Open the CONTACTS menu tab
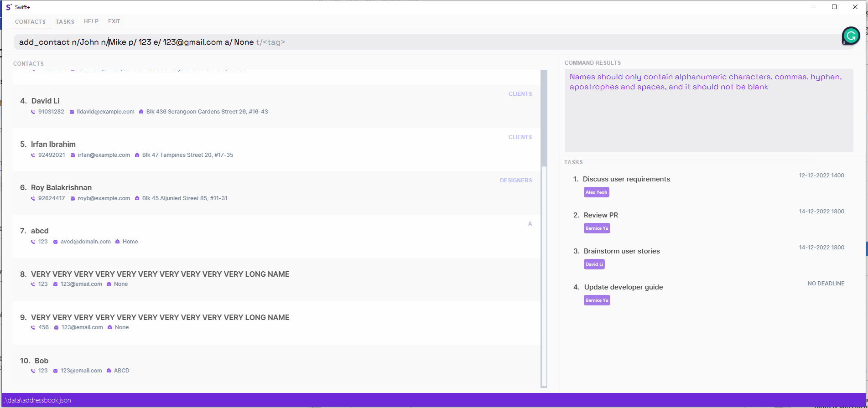The height and width of the screenshot is (408, 868). pos(30,21)
